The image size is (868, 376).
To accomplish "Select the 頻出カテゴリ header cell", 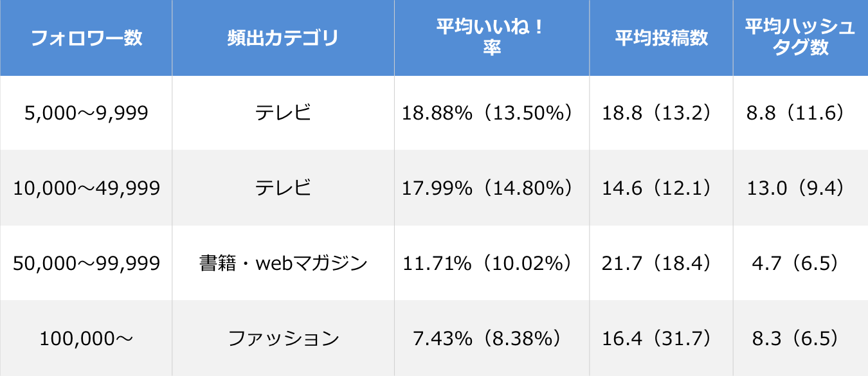I will (x=283, y=38).
